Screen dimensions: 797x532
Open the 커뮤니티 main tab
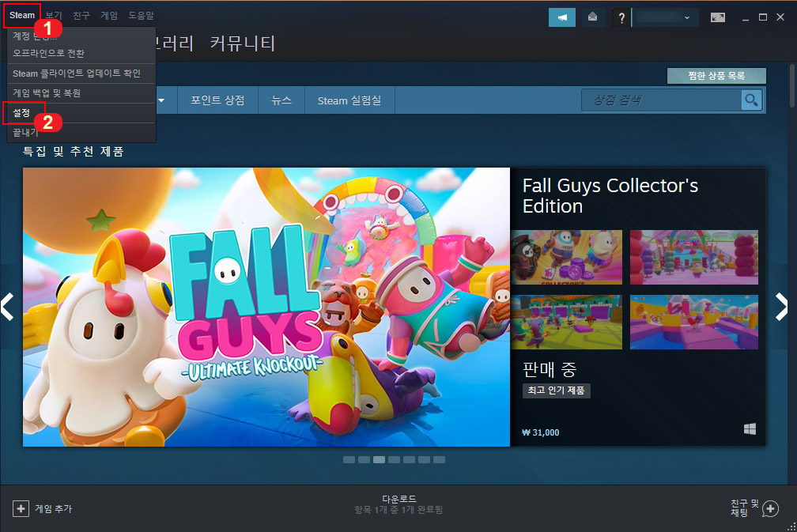point(243,43)
